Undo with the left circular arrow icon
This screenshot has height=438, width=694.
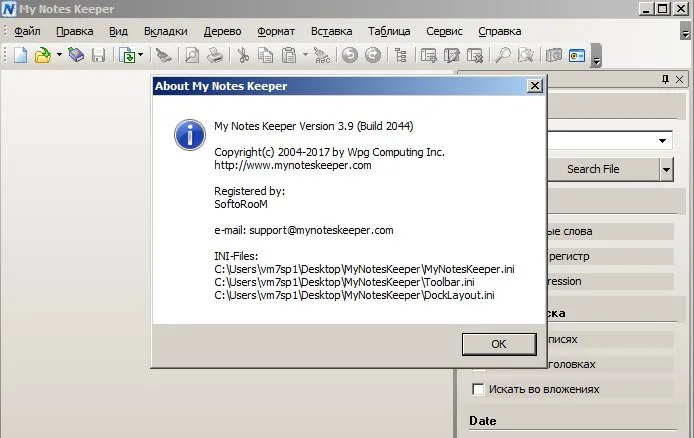click(x=350, y=55)
